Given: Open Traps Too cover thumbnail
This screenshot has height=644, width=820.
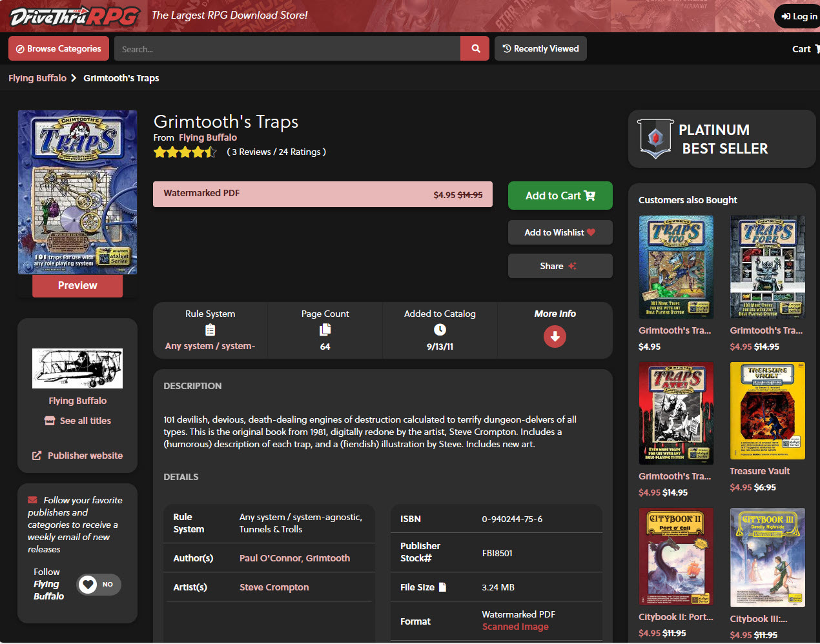Looking at the screenshot, I should [676, 267].
